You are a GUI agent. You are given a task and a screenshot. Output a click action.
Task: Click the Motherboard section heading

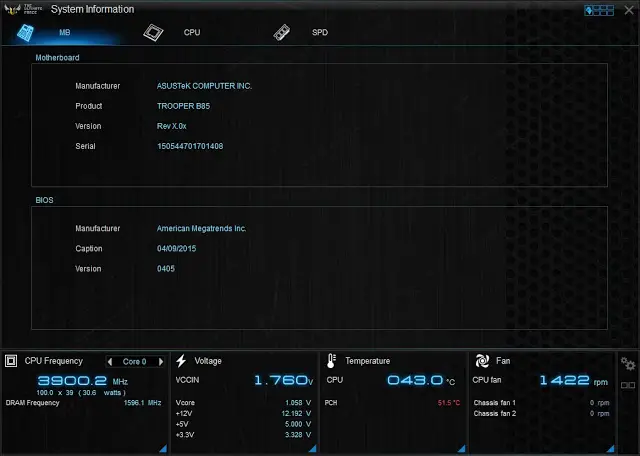[x=57, y=58]
